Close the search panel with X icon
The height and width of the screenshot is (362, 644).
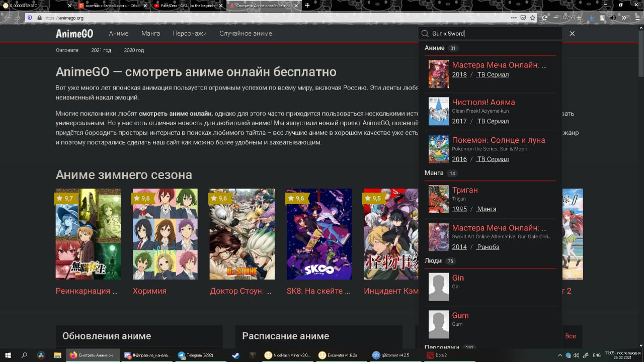(x=572, y=34)
